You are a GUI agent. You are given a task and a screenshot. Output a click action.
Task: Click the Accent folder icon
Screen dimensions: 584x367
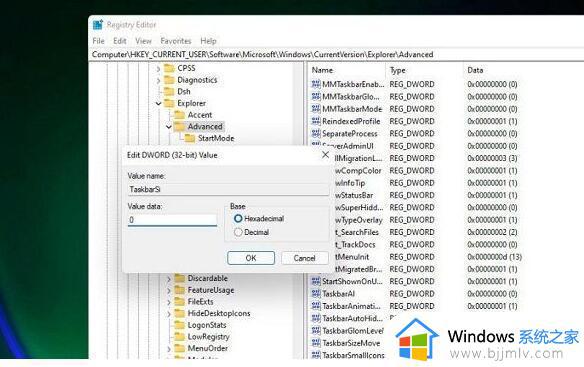(180, 115)
